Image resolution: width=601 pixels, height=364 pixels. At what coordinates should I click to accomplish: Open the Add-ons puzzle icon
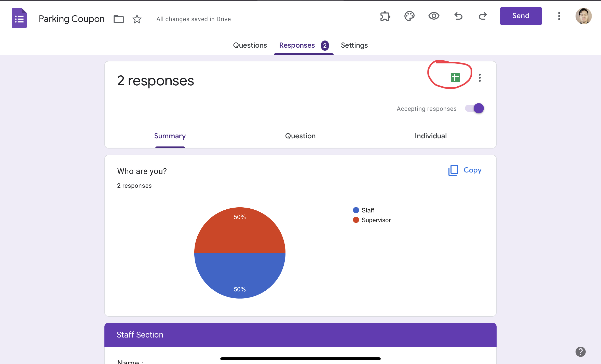385,16
